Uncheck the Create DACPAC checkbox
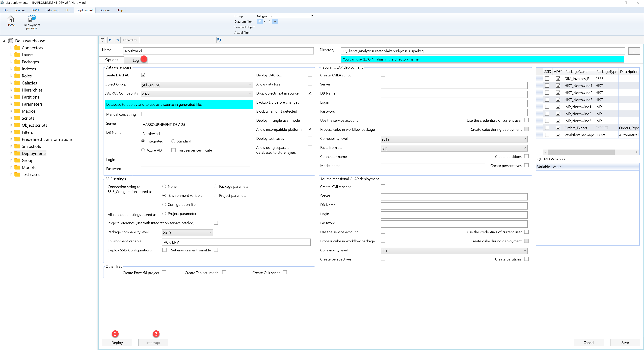The image size is (644, 350). point(143,75)
